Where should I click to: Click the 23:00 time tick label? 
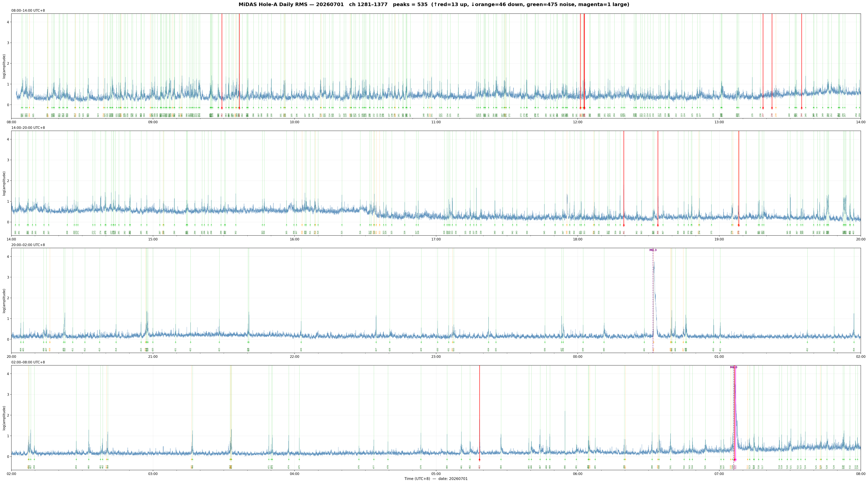click(436, 356)
